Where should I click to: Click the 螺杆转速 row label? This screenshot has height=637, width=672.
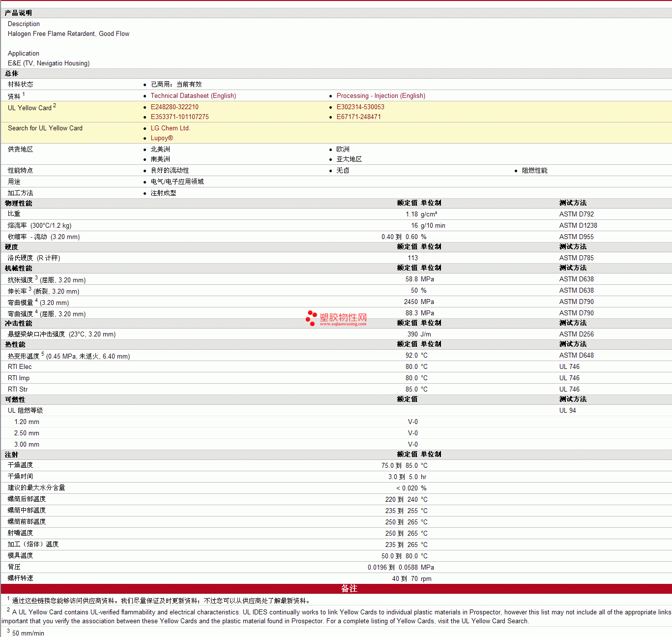pyautogui.click(x=21, y=579)
